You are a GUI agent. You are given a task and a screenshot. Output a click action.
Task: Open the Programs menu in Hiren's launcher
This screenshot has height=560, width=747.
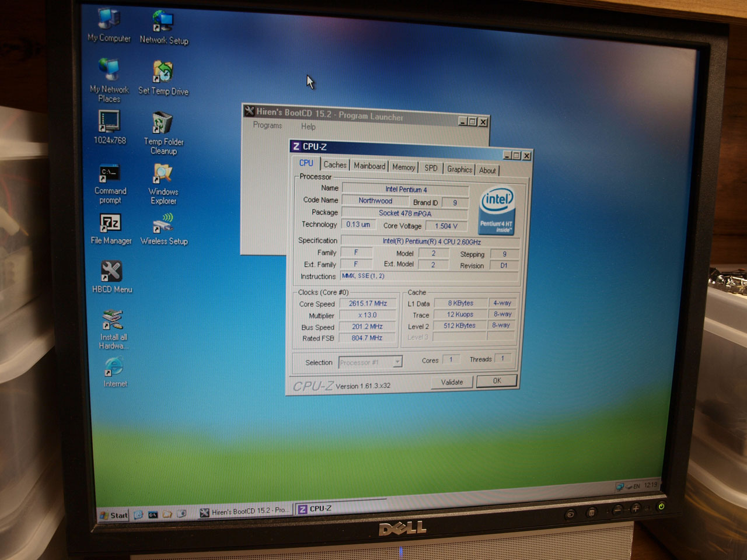[267, 125]
